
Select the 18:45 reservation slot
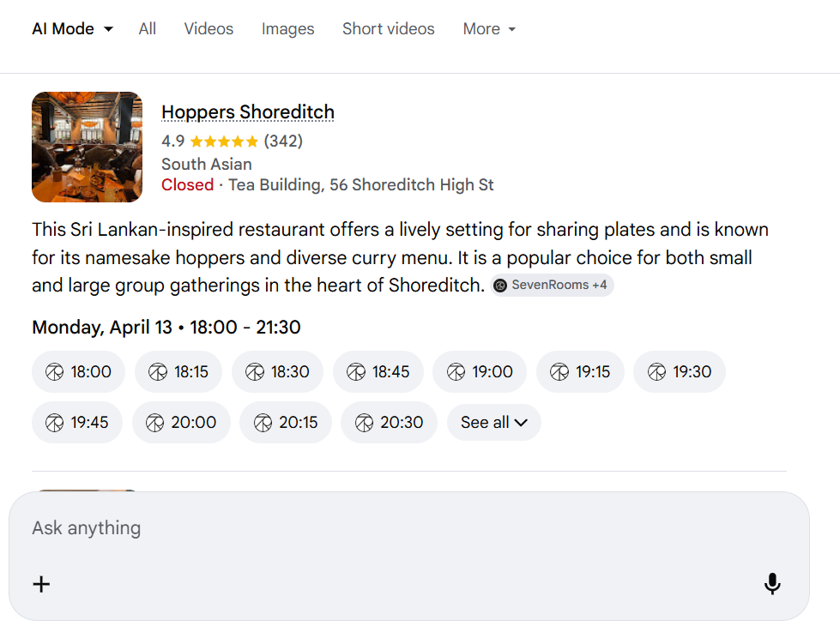[x=378, y=371]
